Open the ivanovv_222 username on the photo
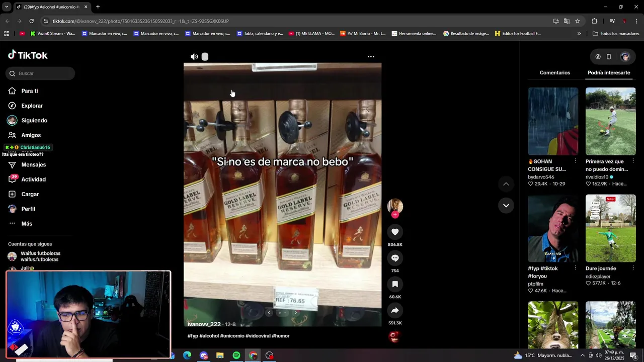 (x=204, y=324)
